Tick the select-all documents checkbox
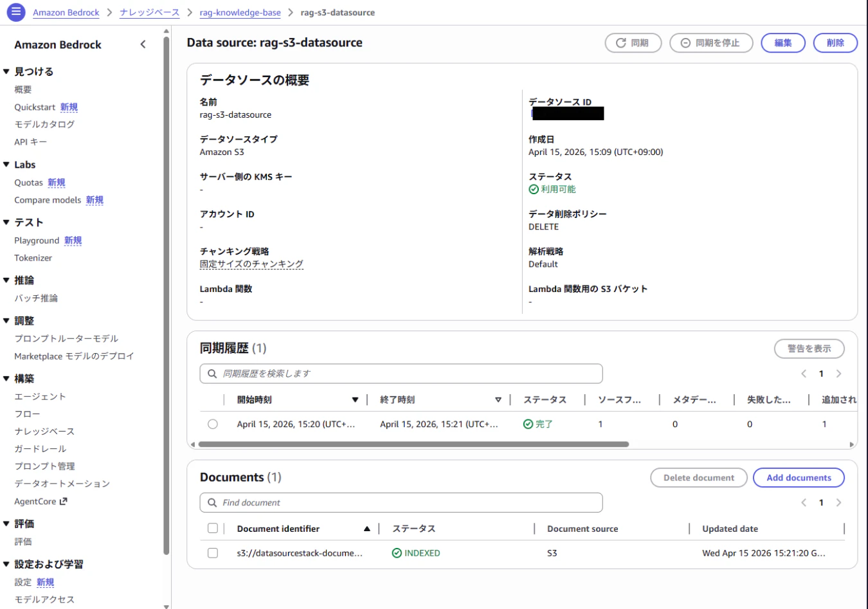The image size is (868, 609). (x=213, y=529)
